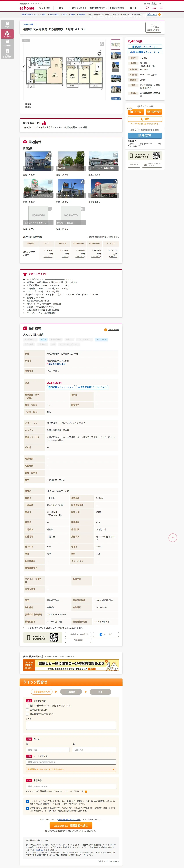
Task: Open the hamburger menu icon
Action: (x=161, y=8)
